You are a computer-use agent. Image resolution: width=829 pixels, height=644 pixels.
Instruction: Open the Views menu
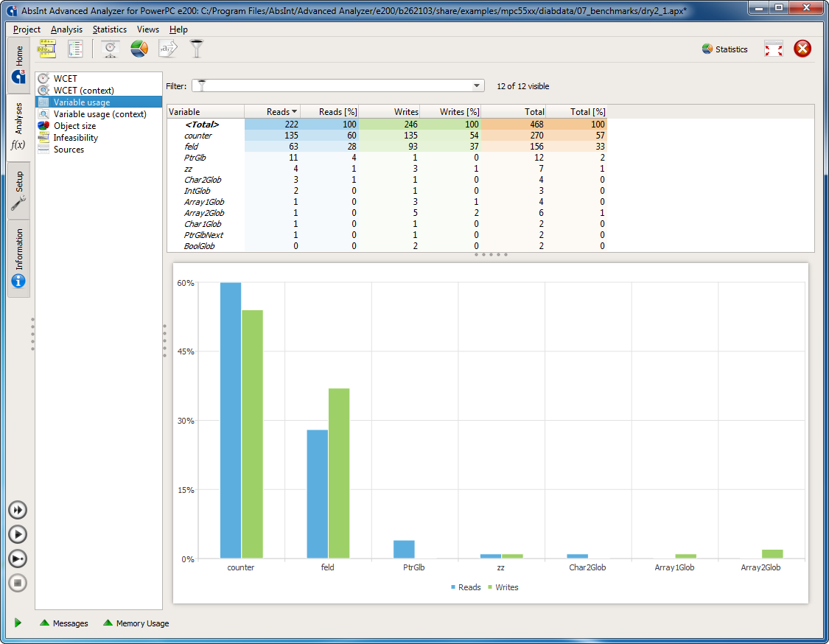pos(148,29)
